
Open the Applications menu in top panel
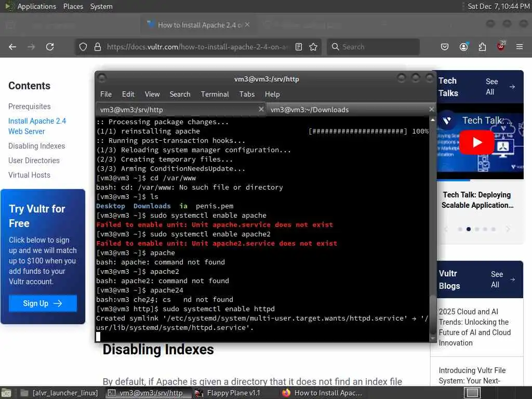[x=37, y=6]
